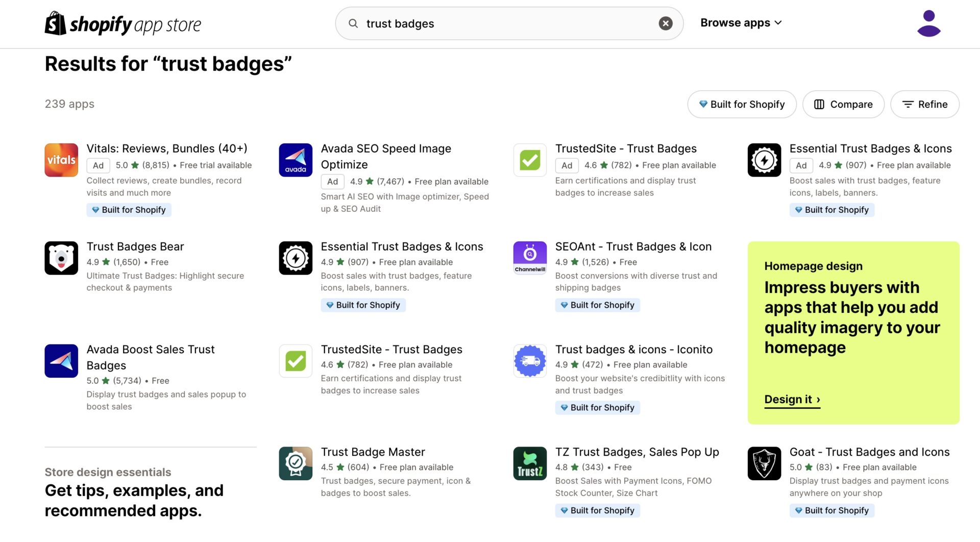This screenshot has height=542, width=980.
Task: Click the Iconito truck icon
Action: pyautogui.click(x=530, y=361)
